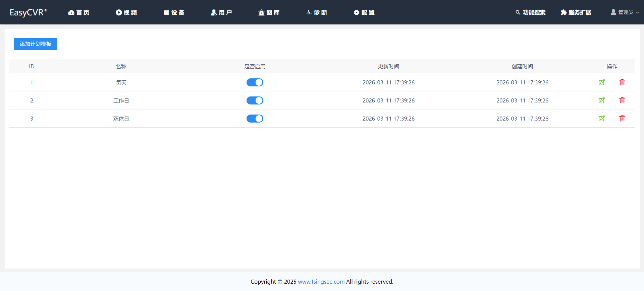Image resolution: width=644 pixels, height=291 pixels.
Task: Open the 配置 settings menu
Action: coord(364,12)
